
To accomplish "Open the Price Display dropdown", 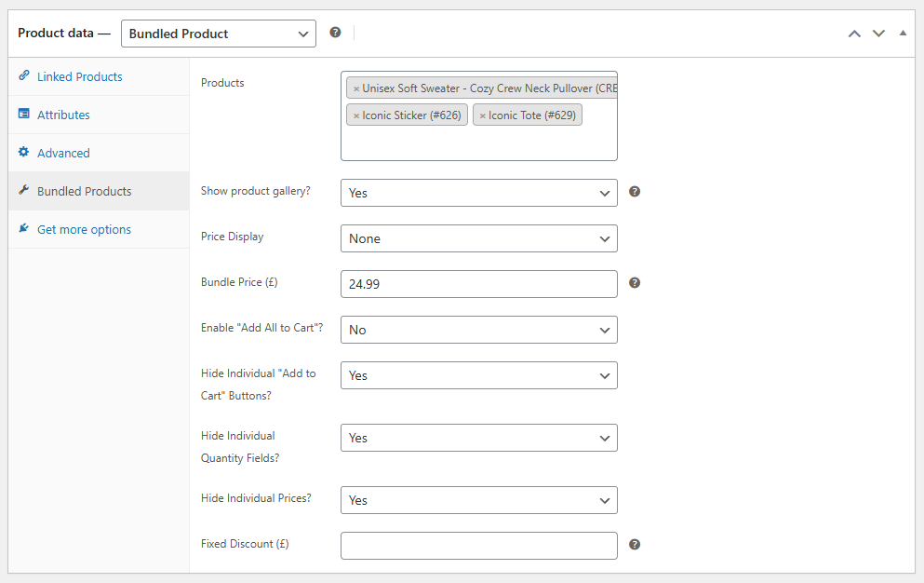I will pos(478,238).
